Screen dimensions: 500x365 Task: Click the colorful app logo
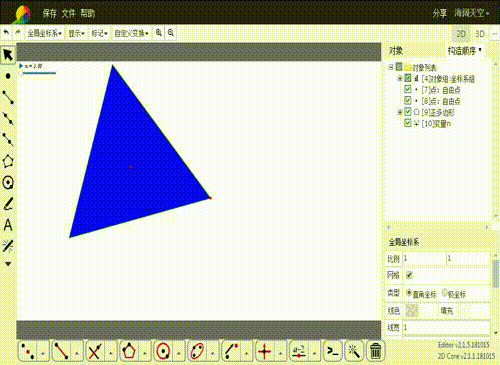coord(22,15)
